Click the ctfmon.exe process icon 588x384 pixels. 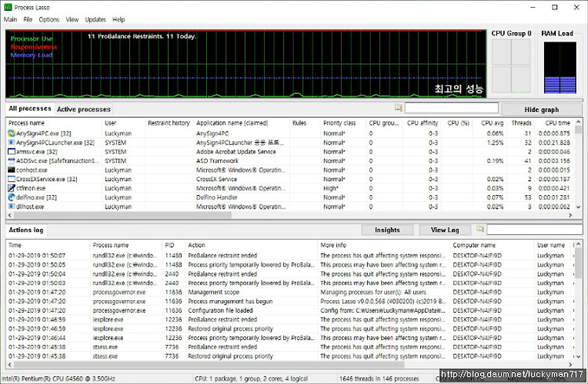[x=11, y=188]
